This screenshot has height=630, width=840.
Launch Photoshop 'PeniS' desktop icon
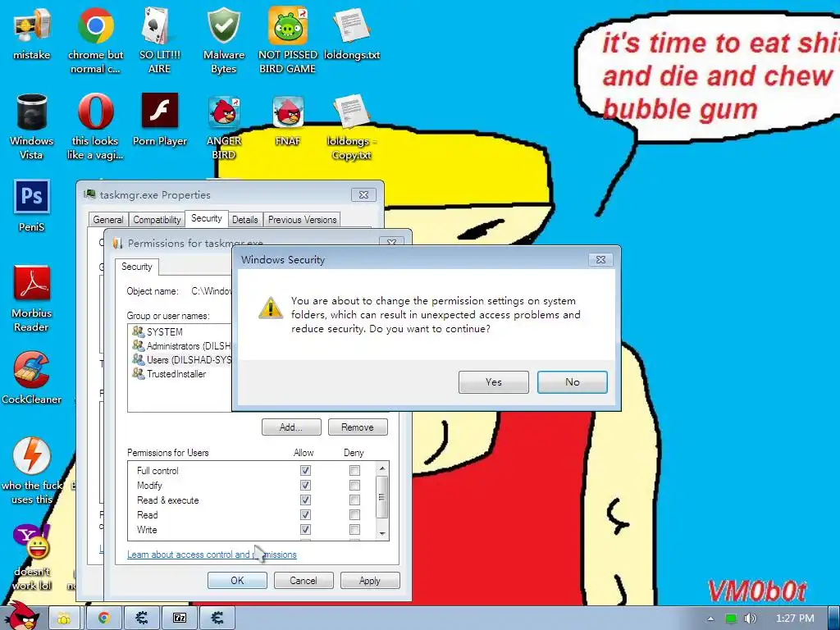pos(32,206)
